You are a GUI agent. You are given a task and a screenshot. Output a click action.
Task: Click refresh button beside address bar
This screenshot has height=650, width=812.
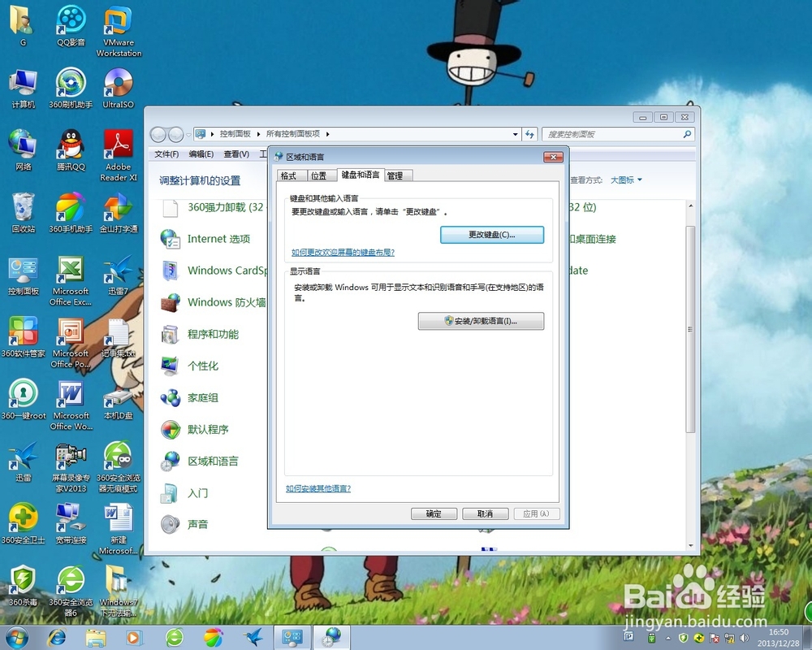click(x=529, y=134)
